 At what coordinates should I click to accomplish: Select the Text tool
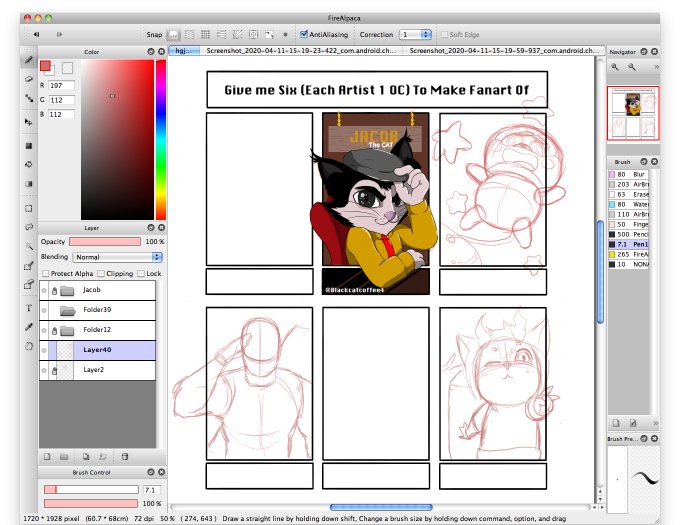tap(29, 308)
